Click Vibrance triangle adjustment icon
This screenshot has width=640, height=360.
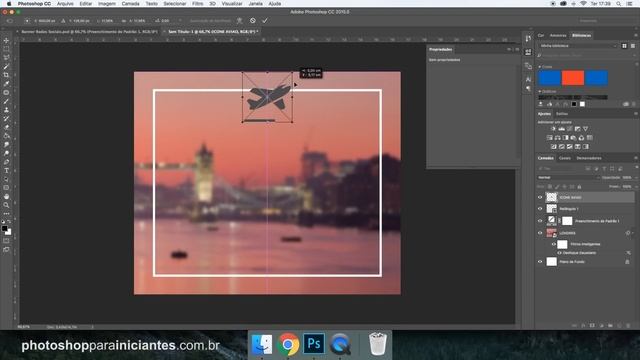coord(585,129)
